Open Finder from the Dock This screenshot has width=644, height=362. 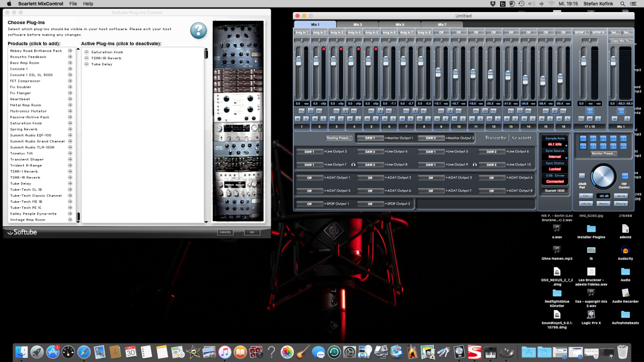22,352
